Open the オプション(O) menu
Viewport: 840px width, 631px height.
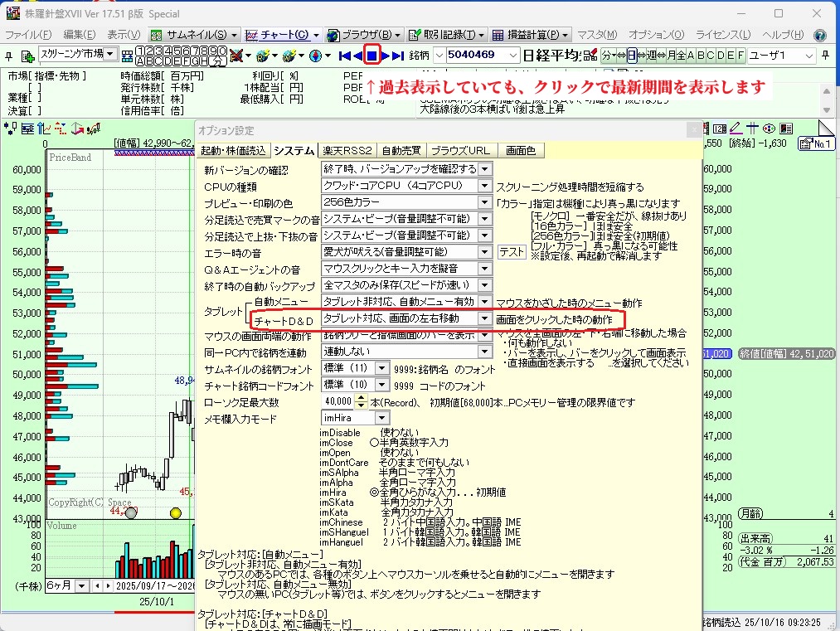click(656, 35)
